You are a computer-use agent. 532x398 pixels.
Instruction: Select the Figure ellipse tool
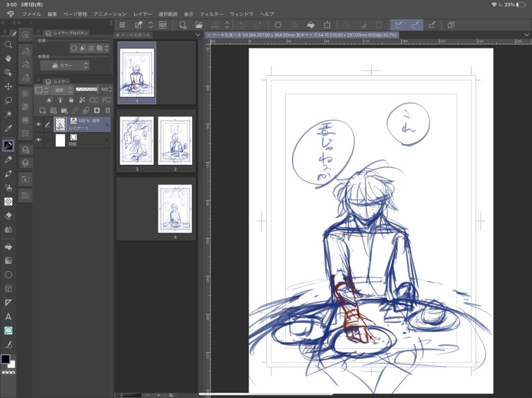tap(8, 274)
